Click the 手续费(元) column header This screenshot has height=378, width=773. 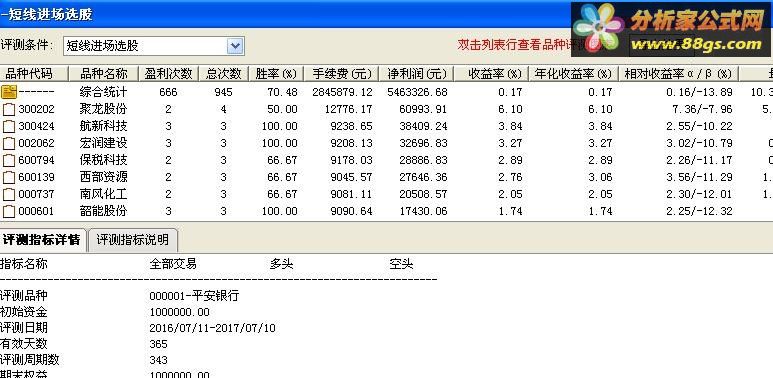point(341,74)
